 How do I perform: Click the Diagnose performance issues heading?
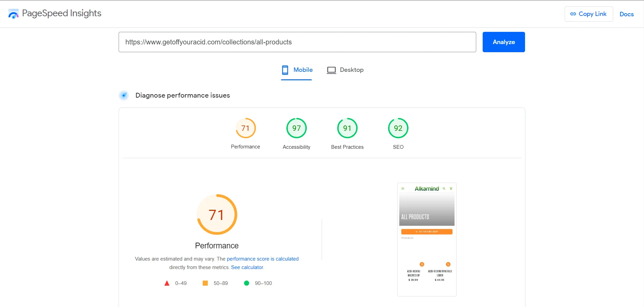(x=183, y=96)
